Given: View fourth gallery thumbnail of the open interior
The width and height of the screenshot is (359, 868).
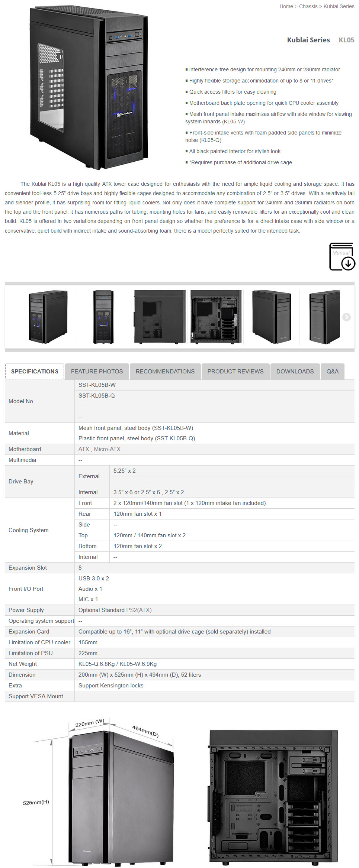Looking at the screenshot, I should coord(216,317).
